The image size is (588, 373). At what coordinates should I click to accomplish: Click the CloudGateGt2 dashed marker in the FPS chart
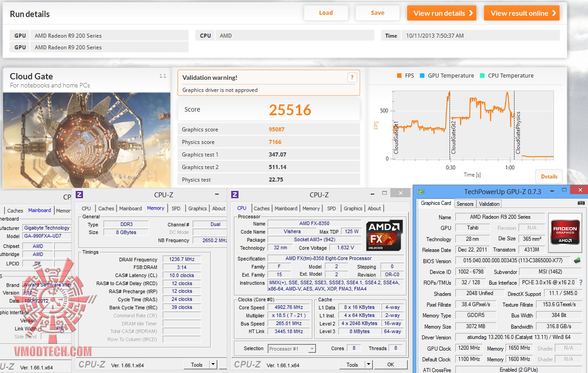450,125
